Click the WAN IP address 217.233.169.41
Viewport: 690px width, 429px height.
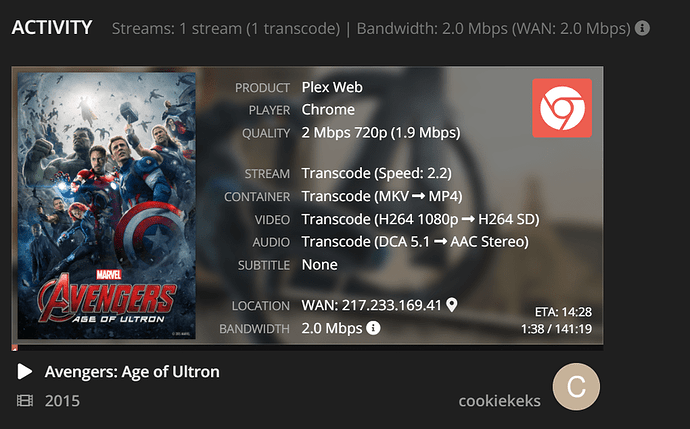point(371,305)
